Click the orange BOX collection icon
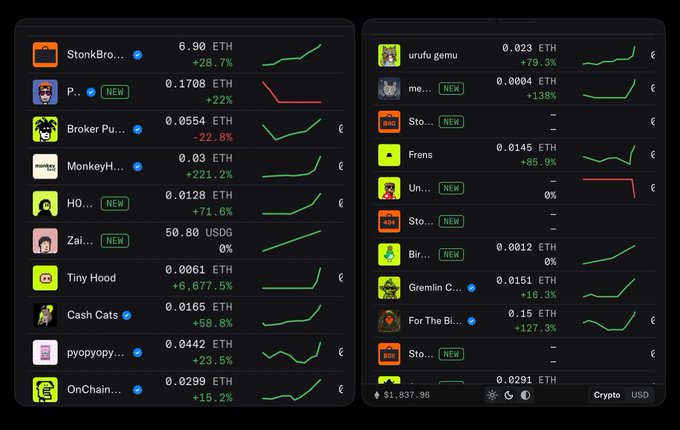The image size is (680, 430). click(389, 354)
